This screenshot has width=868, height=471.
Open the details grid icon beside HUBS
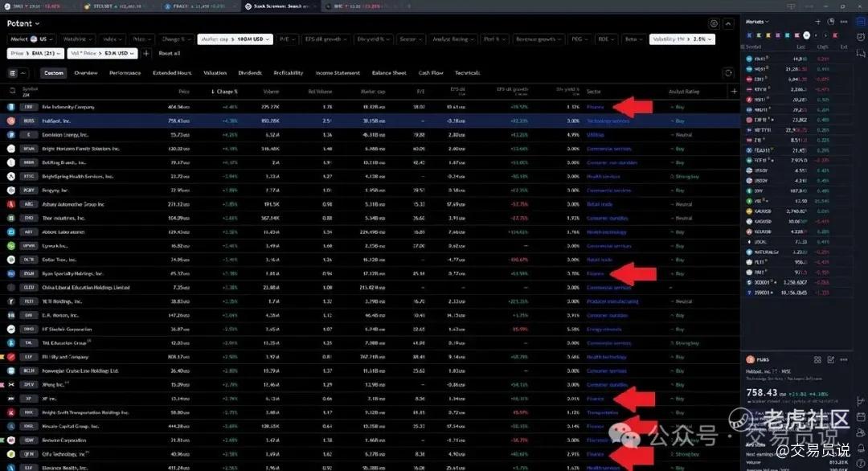[x=817, y=360]
